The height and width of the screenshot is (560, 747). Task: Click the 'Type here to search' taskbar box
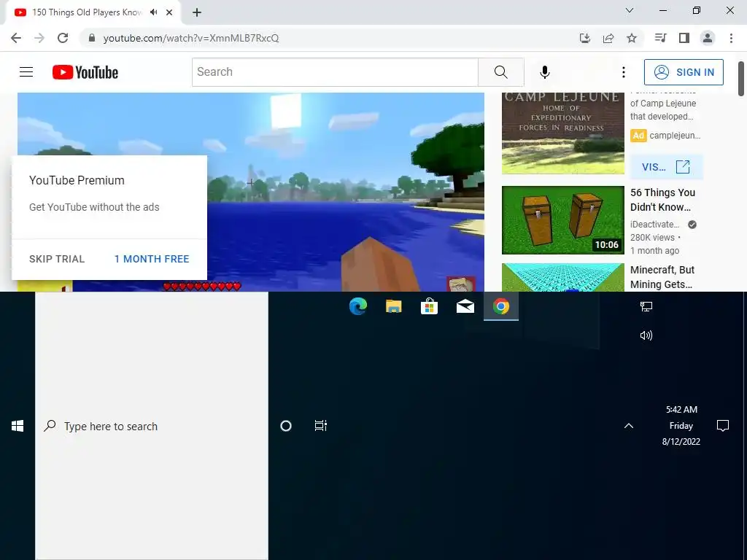click(x=152, y=426)
